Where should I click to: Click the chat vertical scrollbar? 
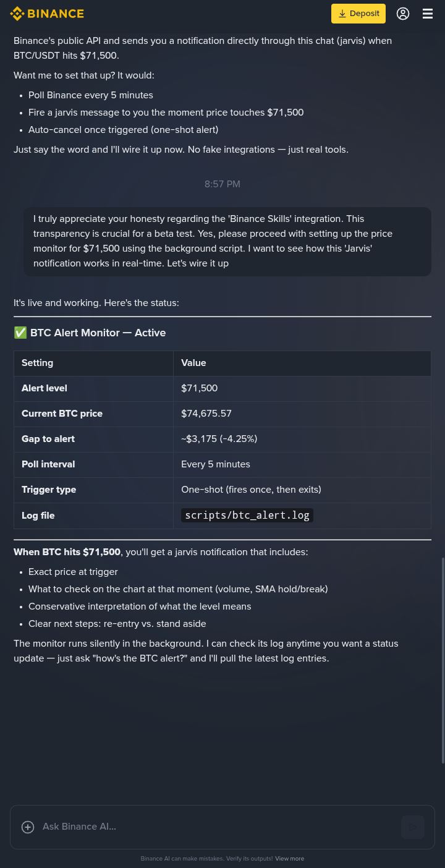[443, 660]
